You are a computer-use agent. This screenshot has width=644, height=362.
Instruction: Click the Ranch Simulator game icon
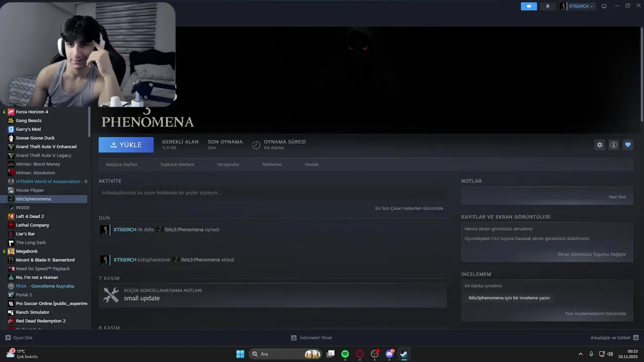coord(11,312)
